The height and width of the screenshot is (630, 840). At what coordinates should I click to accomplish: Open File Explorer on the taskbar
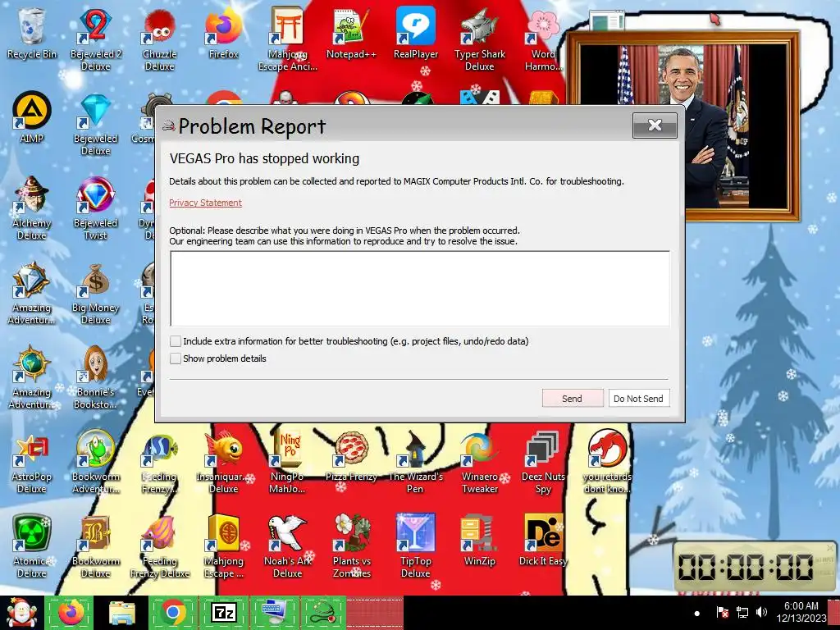[x=121, y=612]
